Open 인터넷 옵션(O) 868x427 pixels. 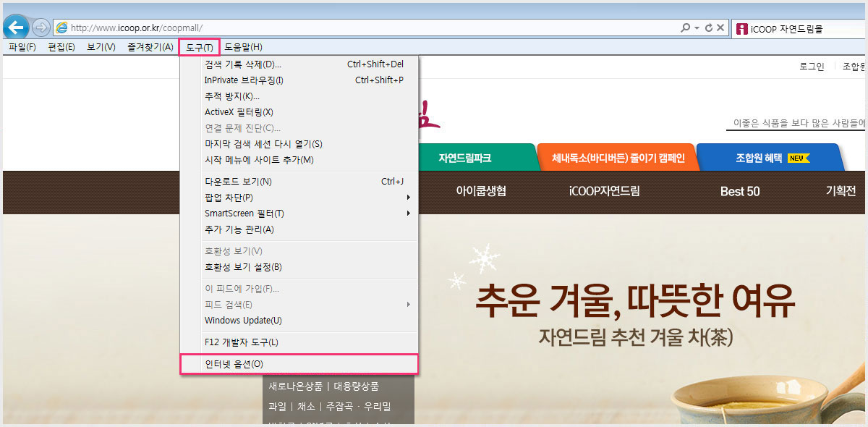coord(299,364)
